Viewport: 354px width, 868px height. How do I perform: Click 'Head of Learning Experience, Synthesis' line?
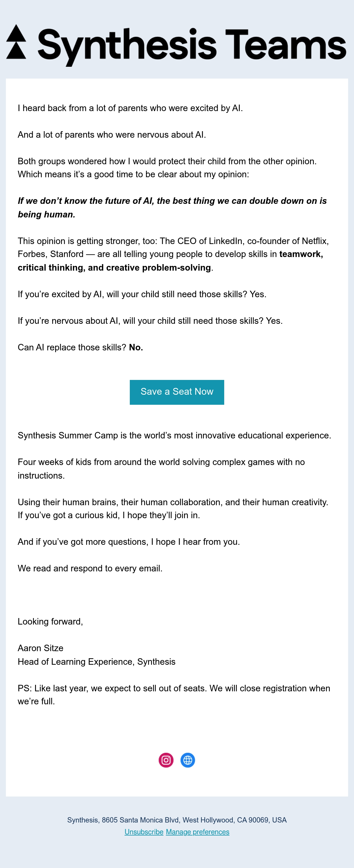(96, 662)
